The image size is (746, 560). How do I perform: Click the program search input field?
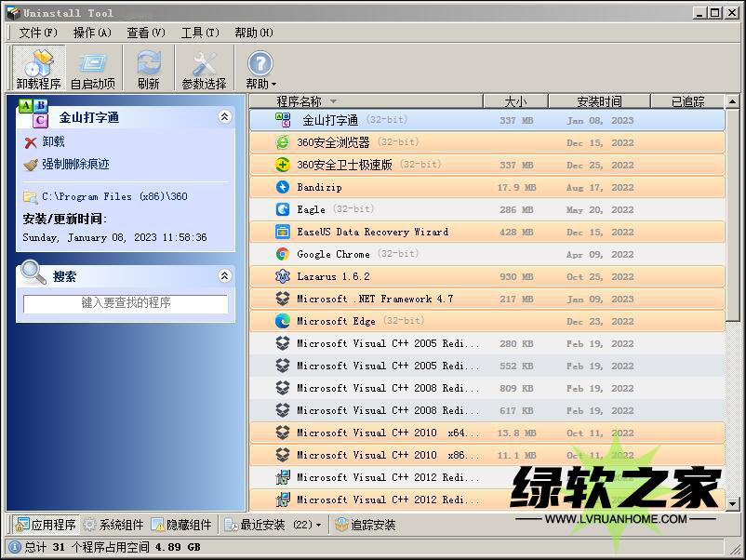coord(125,303)
